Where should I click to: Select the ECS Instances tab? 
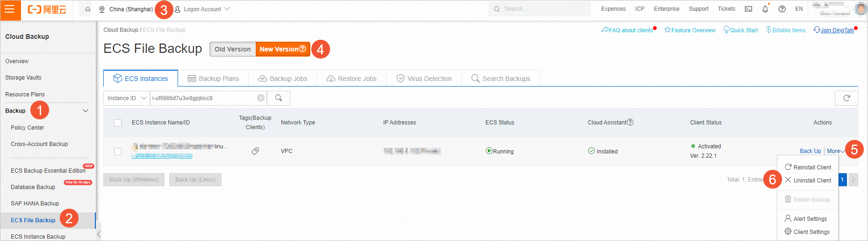(x=141, y=79)
